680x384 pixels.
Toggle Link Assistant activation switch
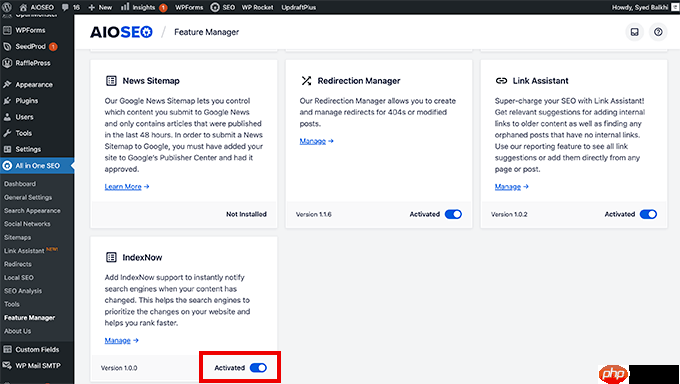point(648,214)
